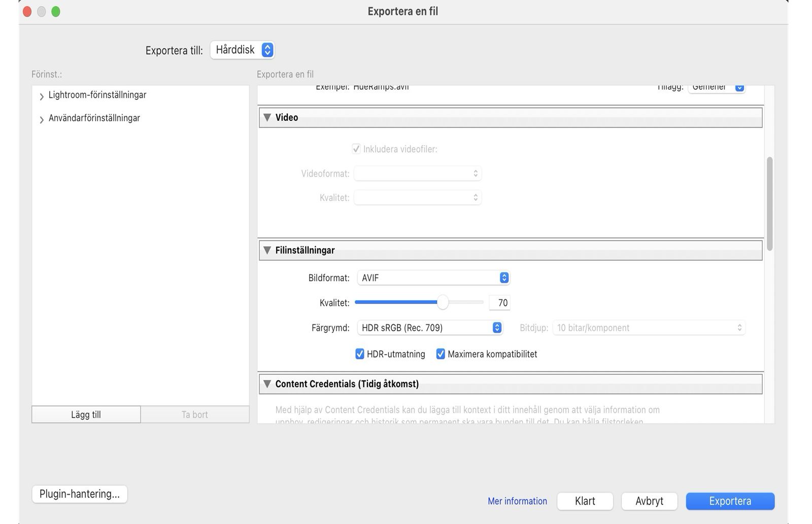Open the Bildformat AVIF dropdown
This screenshot has width=812, height=524.
tap(433, 278)
